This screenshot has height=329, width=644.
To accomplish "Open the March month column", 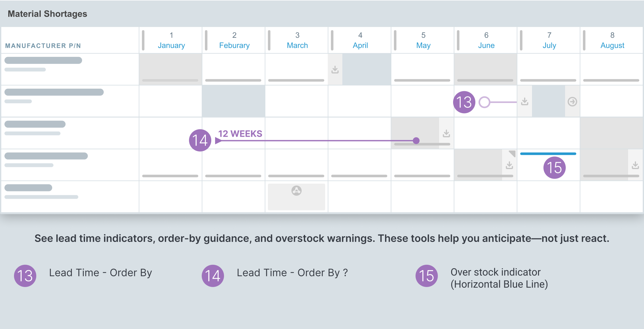I will (x=297, y=41).
